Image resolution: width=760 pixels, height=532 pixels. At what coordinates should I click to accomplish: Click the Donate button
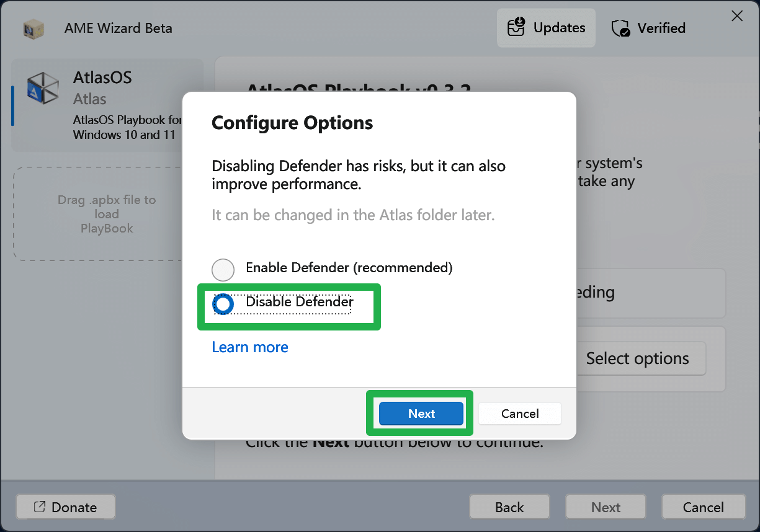pyautogui.click(x=66, y=507)
